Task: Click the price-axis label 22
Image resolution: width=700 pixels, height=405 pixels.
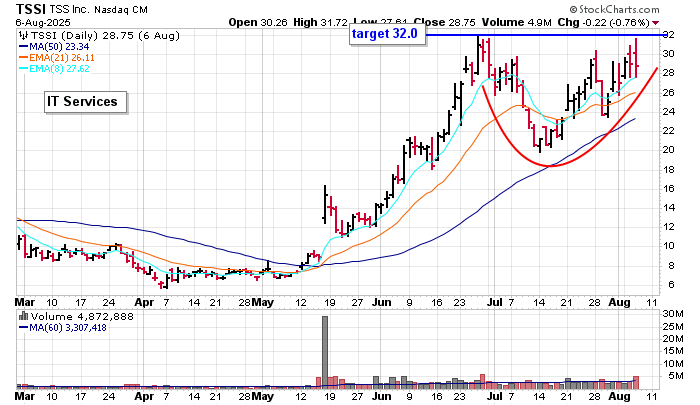Action: [x=668, y=131]
